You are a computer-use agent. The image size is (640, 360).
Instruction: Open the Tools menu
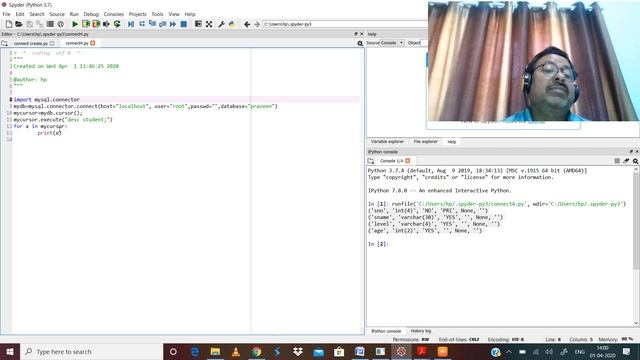(x=157, y=14)
